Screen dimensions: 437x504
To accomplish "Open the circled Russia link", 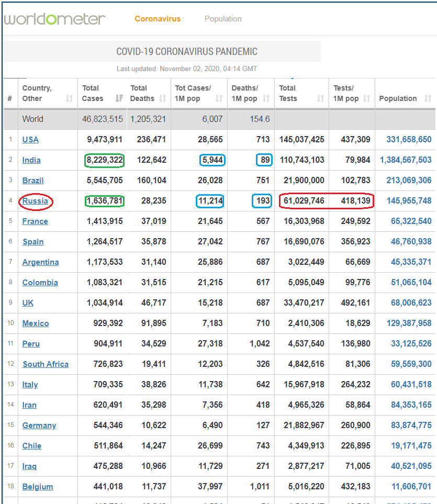I will pos(35,201).
